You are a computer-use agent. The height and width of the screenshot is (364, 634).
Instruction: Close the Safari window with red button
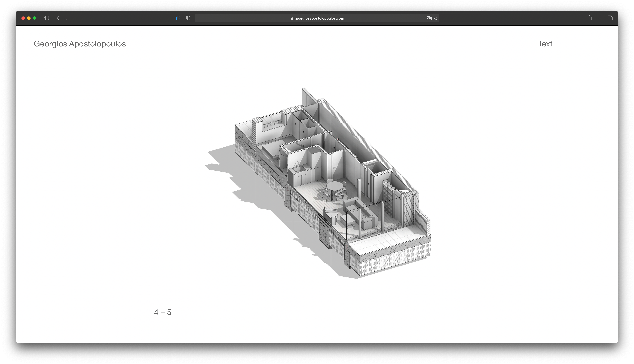[x=23, y=18]
